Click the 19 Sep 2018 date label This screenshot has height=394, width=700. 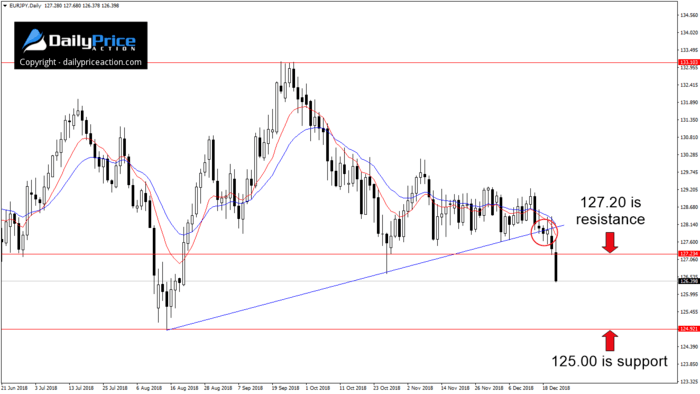pos(285,388)
